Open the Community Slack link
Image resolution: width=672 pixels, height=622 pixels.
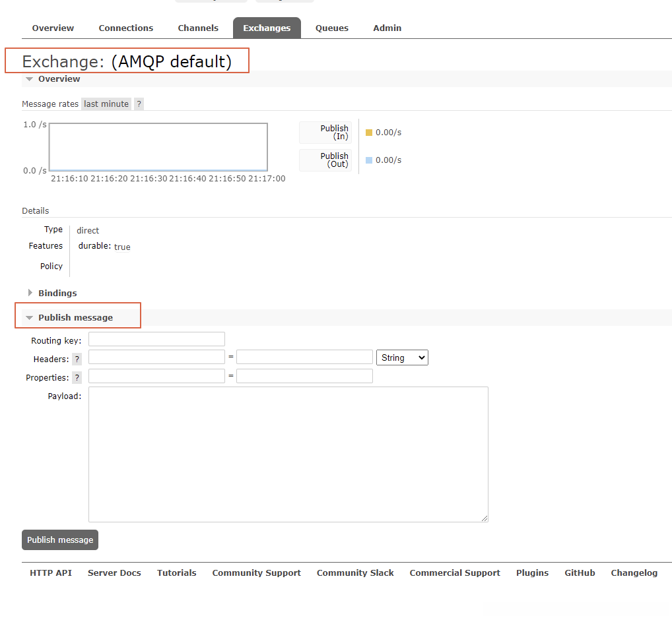(x=355, y=573)
